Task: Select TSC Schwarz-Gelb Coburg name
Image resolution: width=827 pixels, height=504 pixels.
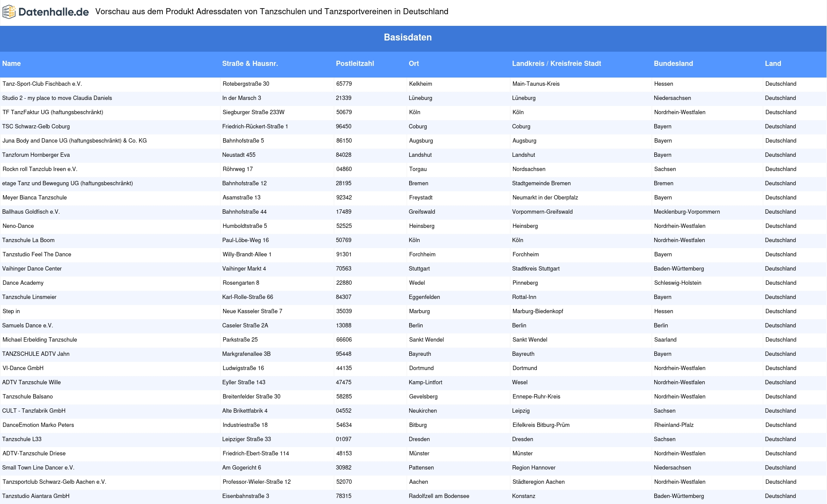Action: point(36,126)
